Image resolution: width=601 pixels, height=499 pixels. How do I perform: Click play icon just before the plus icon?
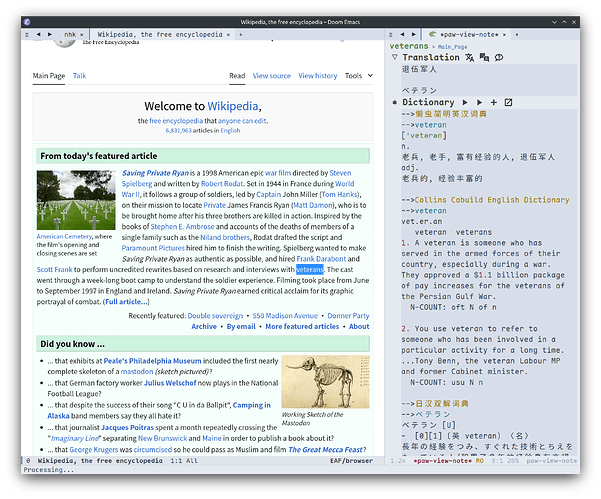479,102
